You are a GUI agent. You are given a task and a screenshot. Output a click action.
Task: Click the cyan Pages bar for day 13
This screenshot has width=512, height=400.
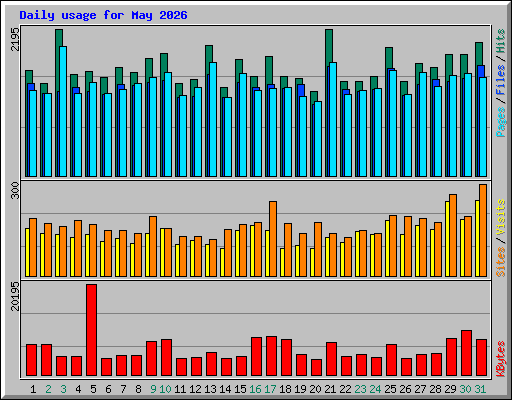pyautogui.click(x=213, y=119)
